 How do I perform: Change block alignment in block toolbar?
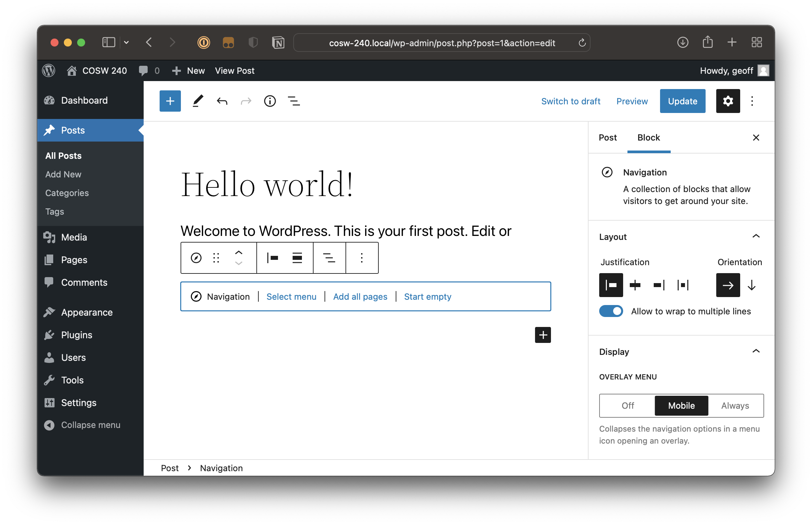click(x=297, y=258)
